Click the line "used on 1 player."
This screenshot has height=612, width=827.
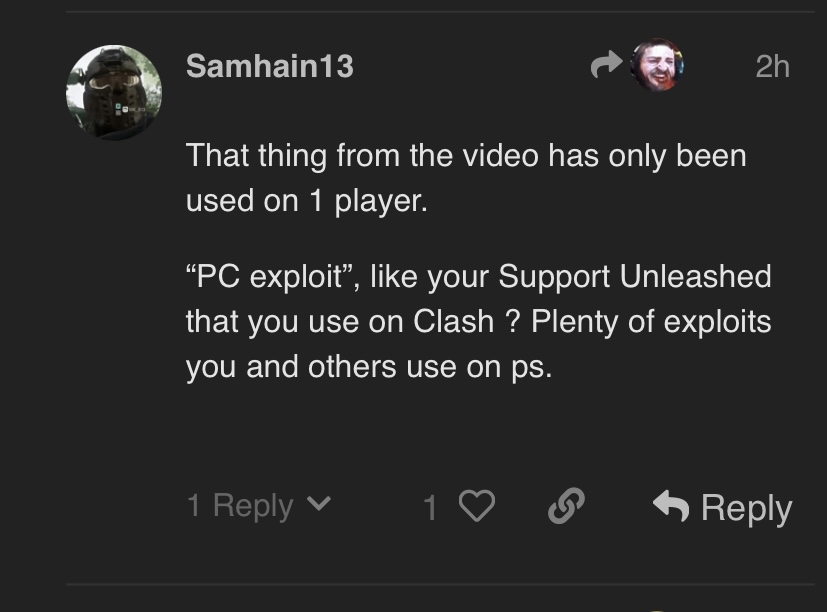coord(306,200)
